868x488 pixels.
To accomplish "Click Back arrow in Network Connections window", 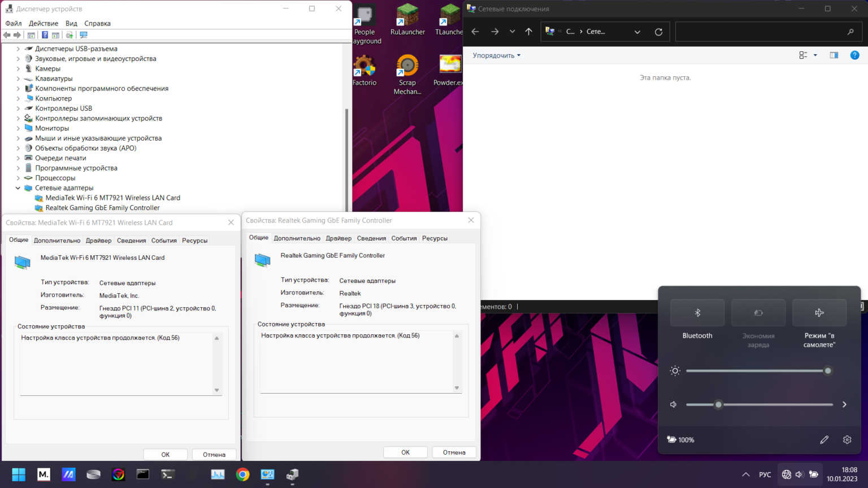I will pos(475,32).
